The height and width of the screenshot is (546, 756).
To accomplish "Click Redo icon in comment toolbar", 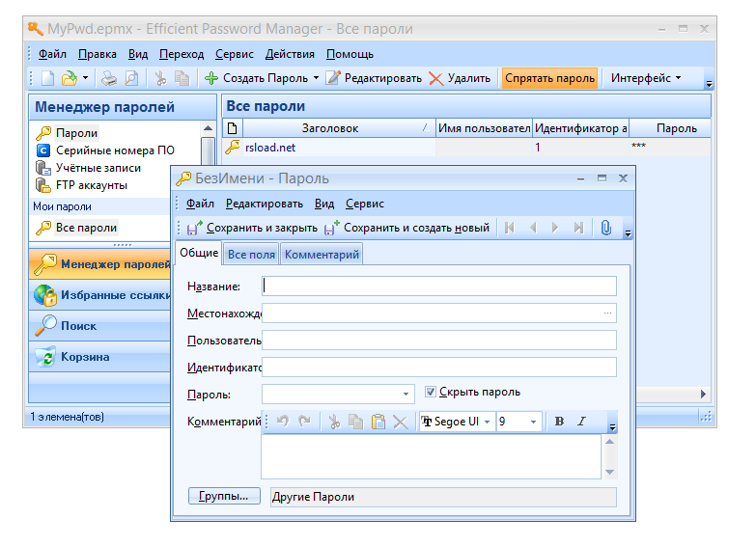I will click(304, 422).
